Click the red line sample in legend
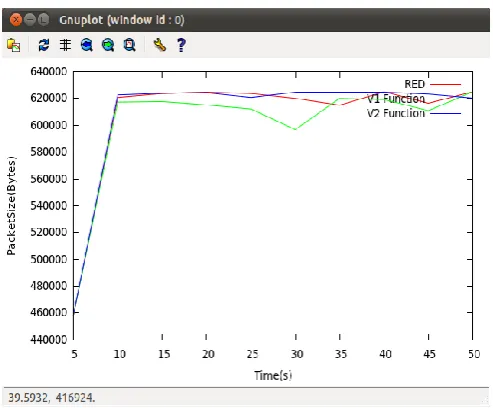Image resolution: width=493 pixels, height=408 pixels. (x=445, y=84)
